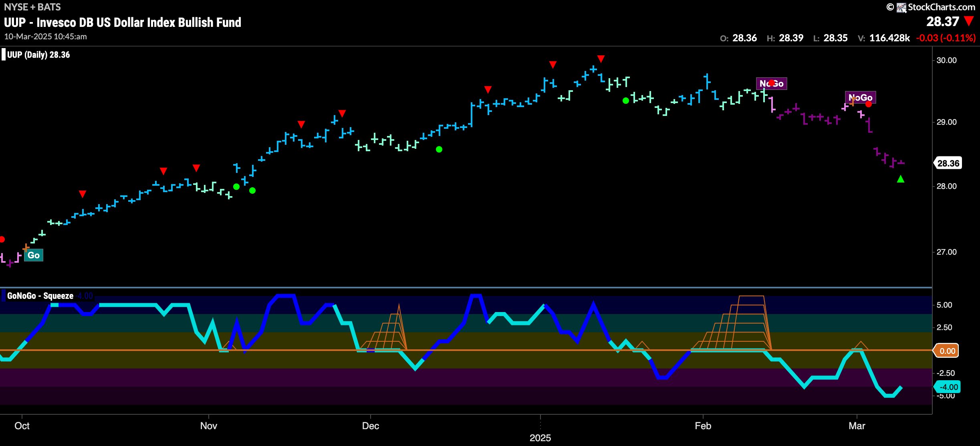Image resolution: width=980 pixels, height=446 pixels.
Task: Click the cyan -4.00 oscillator value tag
Action: [x=948, y=387]
